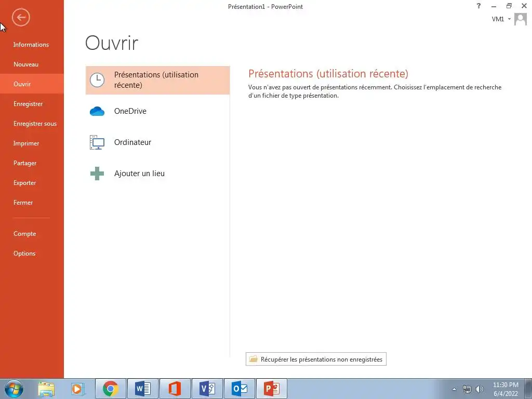532x399 pixels.
Task: Open the Office icon in the taskbar
Action: pos(175,389)
